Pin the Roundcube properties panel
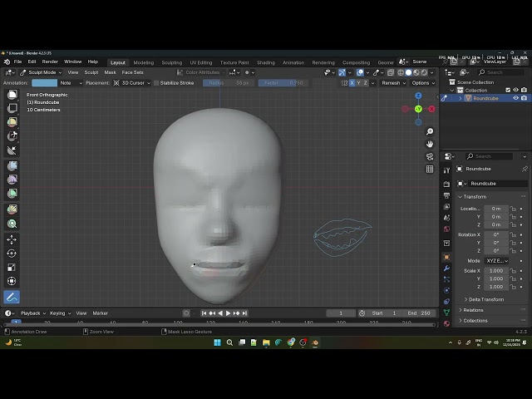The image size is (532, 399). pyautogui.click(x=525, y=169)
